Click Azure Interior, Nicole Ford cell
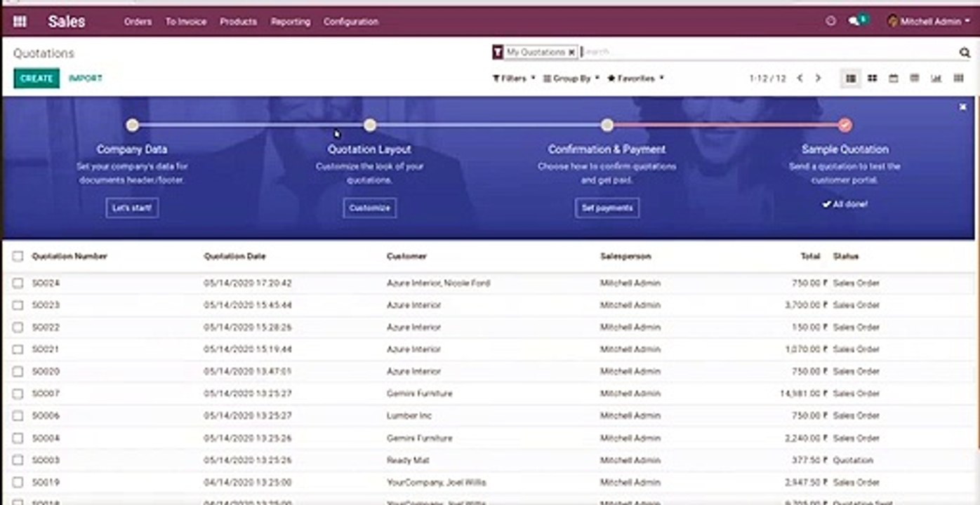 438,283
